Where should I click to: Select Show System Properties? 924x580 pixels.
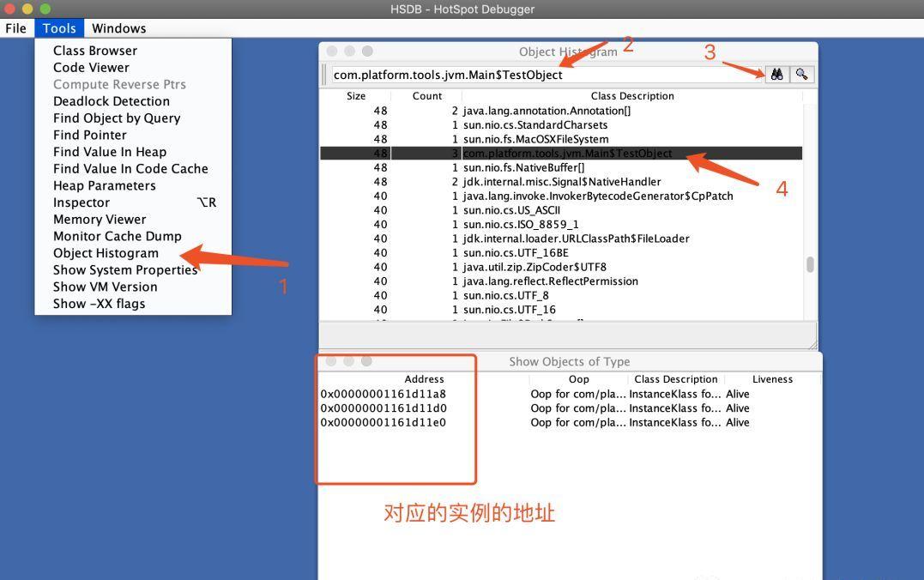pos(133,270)
